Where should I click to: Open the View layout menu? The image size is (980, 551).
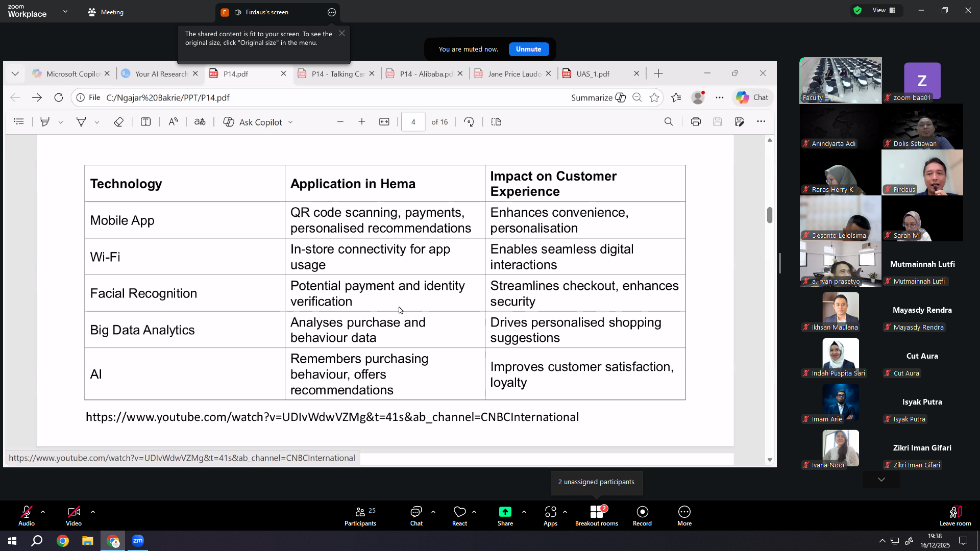[884, 10]
